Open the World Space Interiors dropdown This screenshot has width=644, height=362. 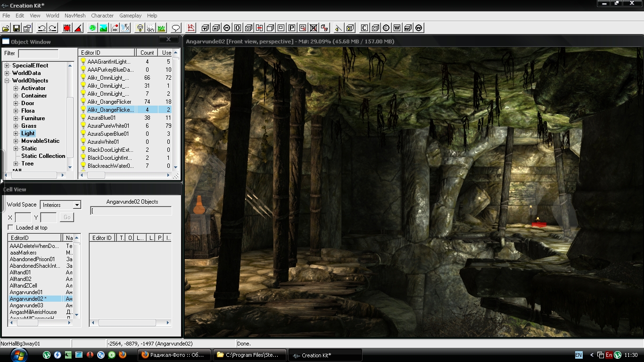(60, 205)
